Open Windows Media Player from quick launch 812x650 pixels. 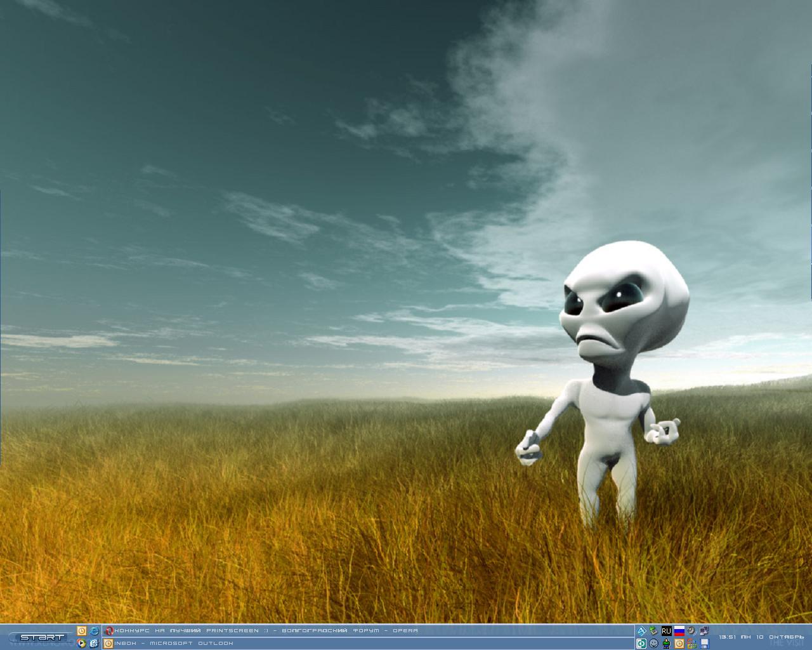coord(81,644)
